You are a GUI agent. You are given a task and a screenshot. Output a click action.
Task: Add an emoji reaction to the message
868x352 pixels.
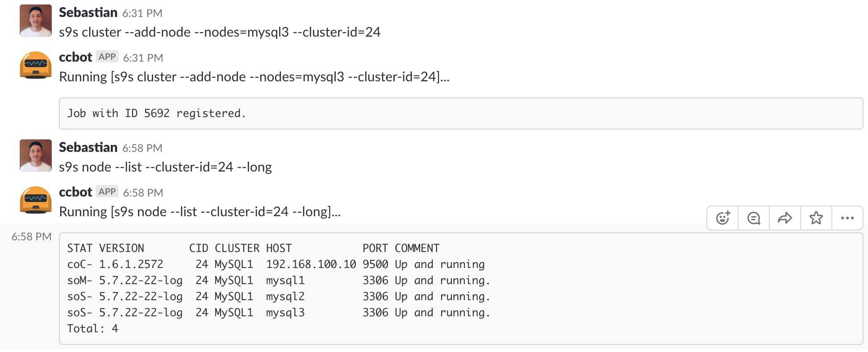[723, 218]
